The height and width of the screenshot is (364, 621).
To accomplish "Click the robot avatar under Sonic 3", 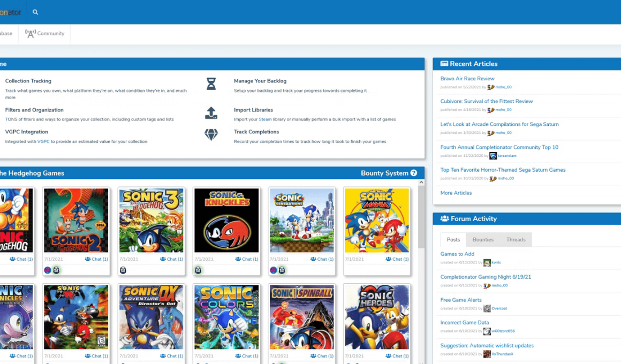I will pyautogui.click(x=123, y=270).
